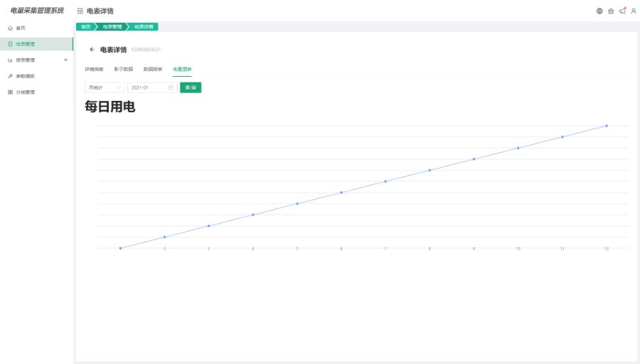Click the briefcase icon in top bar
The image size is (640, 364).
[611, 11]
